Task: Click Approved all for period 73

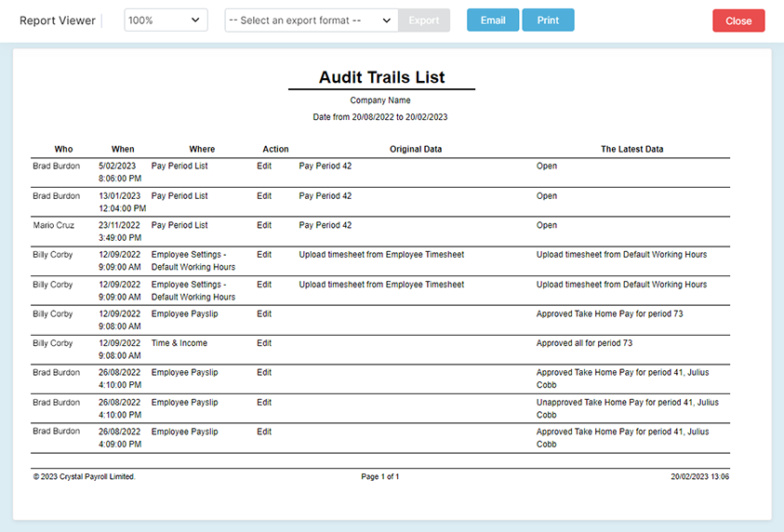Action: (x=584, y=343)
